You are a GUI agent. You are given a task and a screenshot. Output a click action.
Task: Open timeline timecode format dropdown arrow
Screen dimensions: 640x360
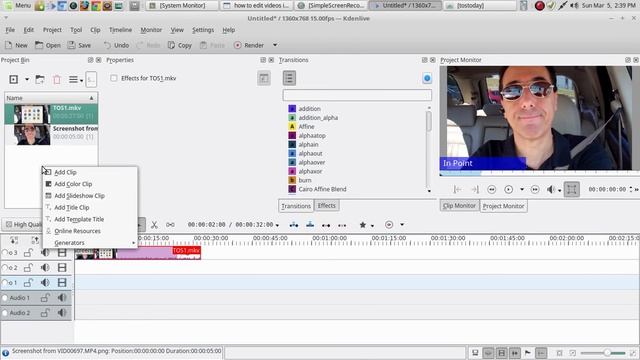click(x=278, y=225)
